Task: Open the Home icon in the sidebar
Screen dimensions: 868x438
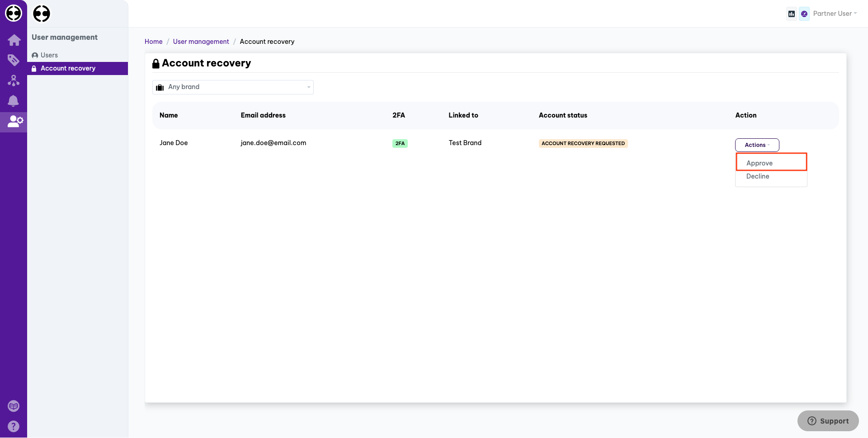Action: 14,40
